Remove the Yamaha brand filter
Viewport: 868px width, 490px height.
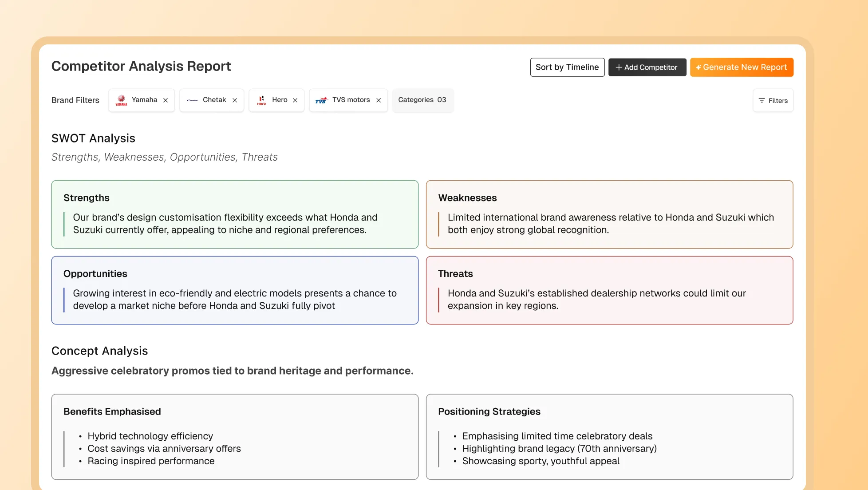[x=166, y=100]
